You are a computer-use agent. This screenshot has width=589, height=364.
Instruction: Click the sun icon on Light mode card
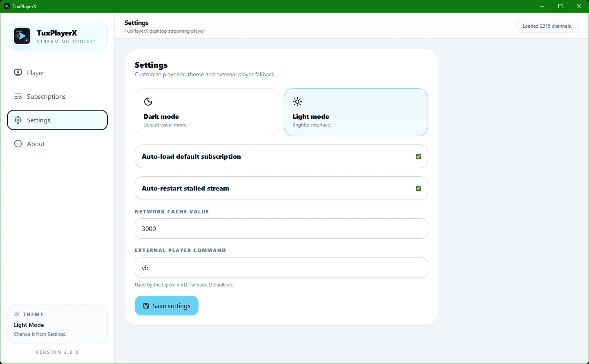297,102
